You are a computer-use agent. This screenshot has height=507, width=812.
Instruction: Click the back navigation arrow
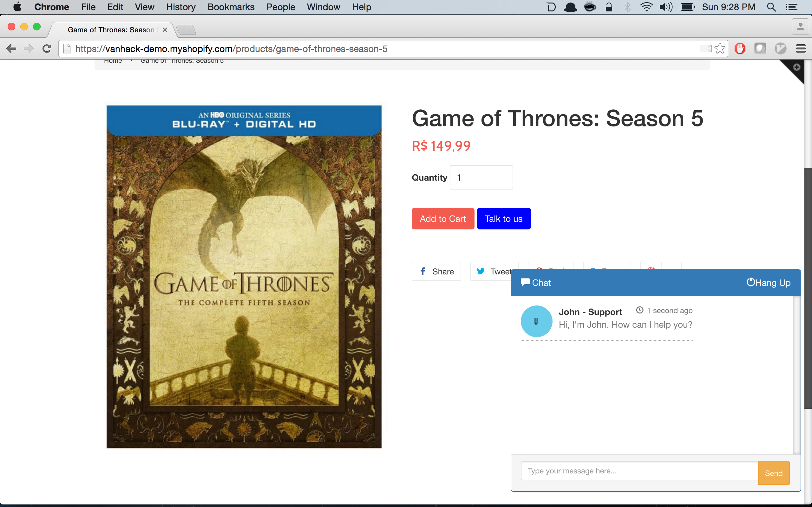click(x=11, y=48)
